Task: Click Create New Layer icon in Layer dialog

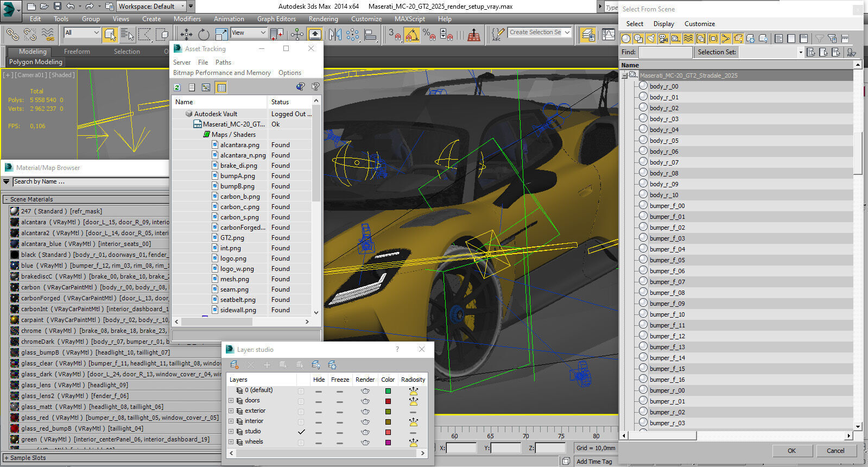Action: pos(235,365)
